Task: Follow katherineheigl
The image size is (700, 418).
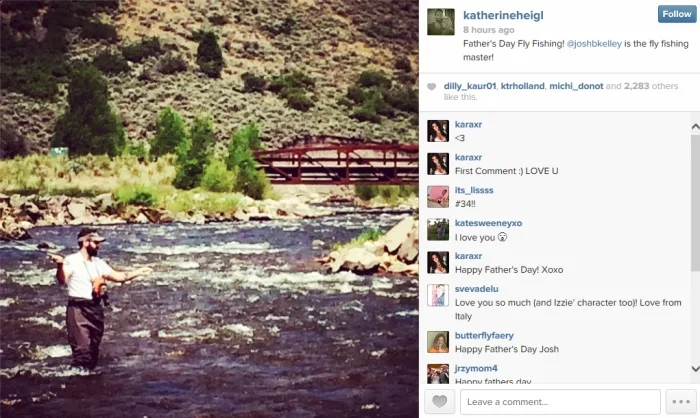Action: pyautogui.click(x=677, y=14)
